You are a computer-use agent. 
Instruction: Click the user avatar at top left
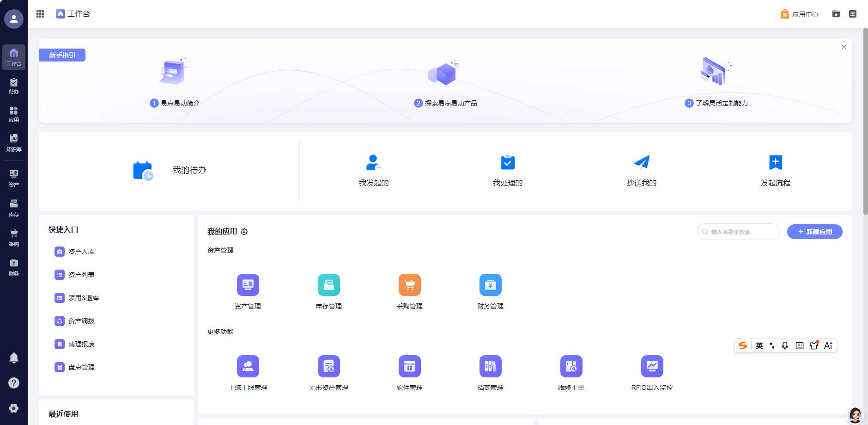click(14, 19)
